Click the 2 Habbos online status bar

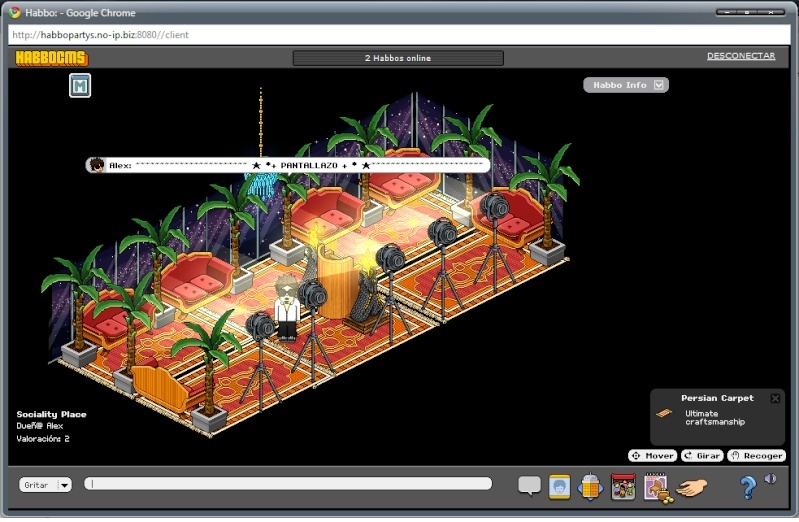[x=398, y=58]
